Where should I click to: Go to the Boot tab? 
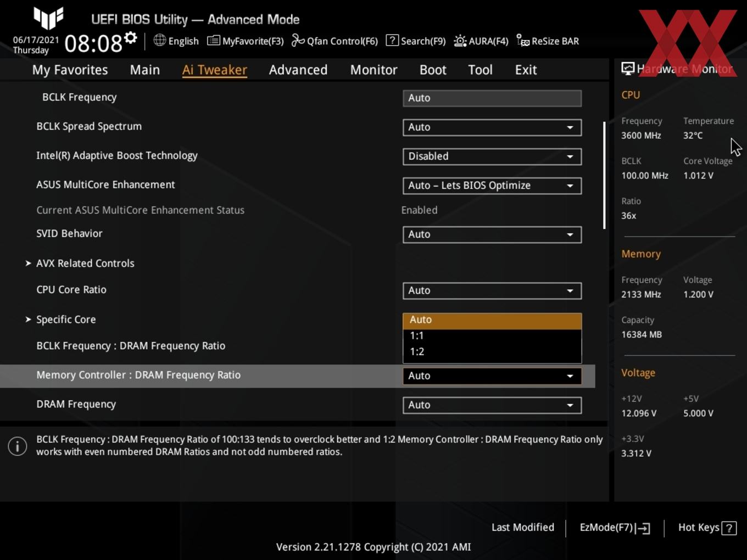pos(433,70)
